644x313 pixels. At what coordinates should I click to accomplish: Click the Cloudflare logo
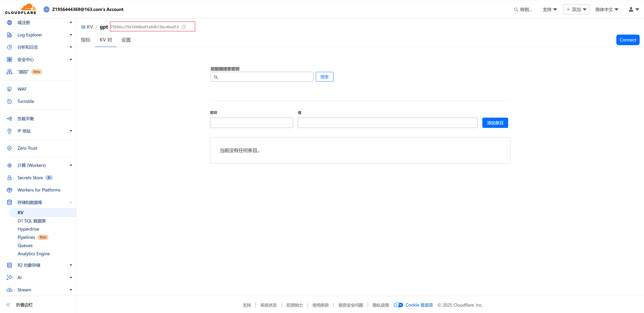tap(20, 9)
